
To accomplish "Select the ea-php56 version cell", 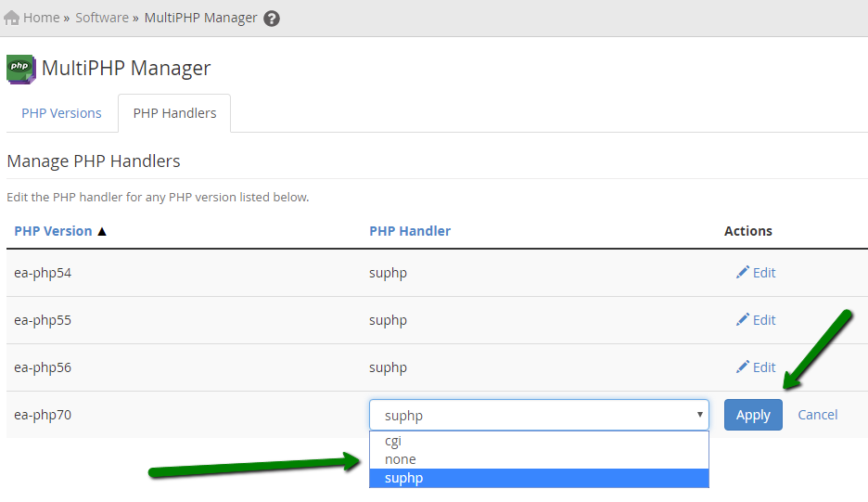I will pos(43,367).
